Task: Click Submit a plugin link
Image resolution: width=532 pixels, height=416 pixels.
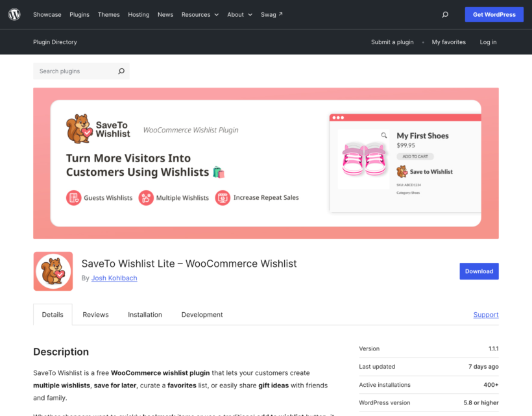Action: point(393,42)
